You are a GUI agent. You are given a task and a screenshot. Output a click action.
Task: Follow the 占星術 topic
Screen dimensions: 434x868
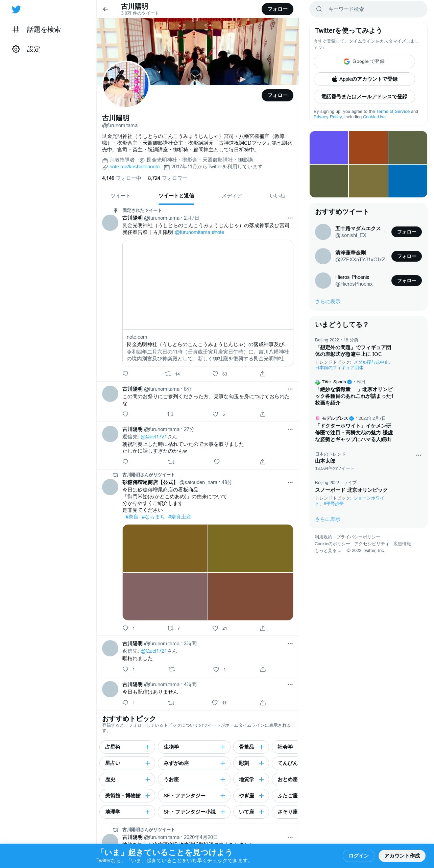(127, 747)
